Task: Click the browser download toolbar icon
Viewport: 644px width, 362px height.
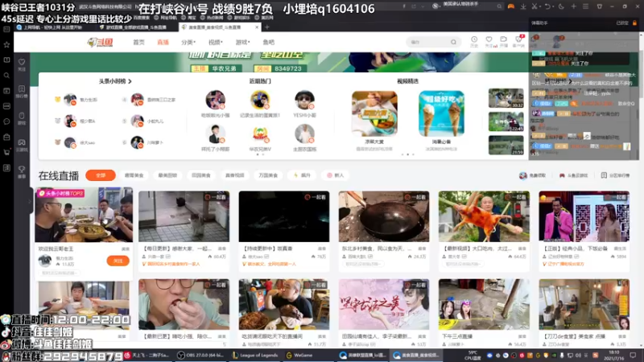Action: click(x=523, y=6)
